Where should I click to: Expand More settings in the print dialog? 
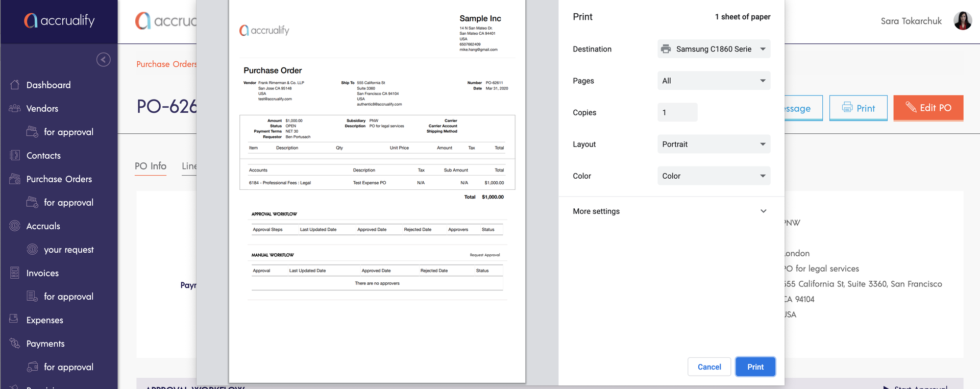click(671, 211)
